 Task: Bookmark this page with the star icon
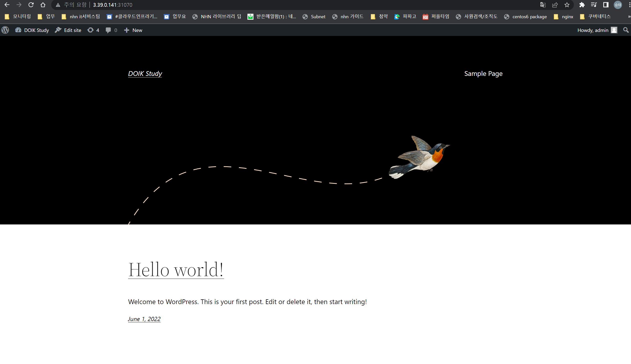tap(567, 5)
